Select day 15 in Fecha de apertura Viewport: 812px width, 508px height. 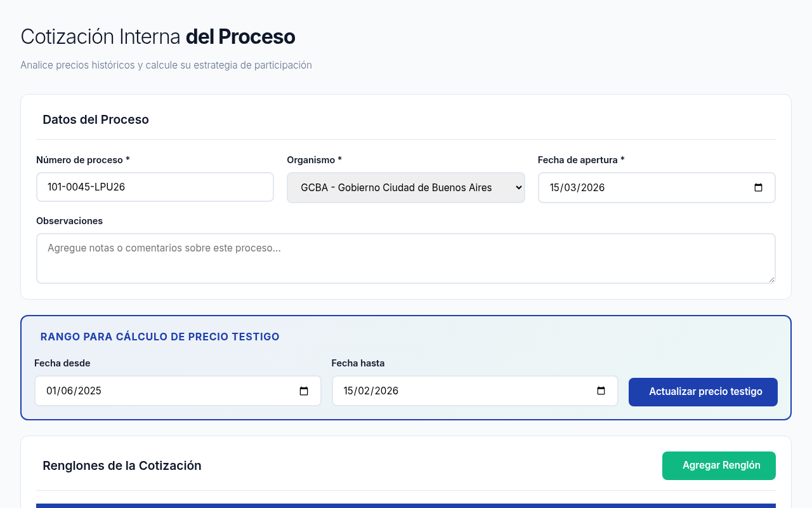(x=556, y=188)
